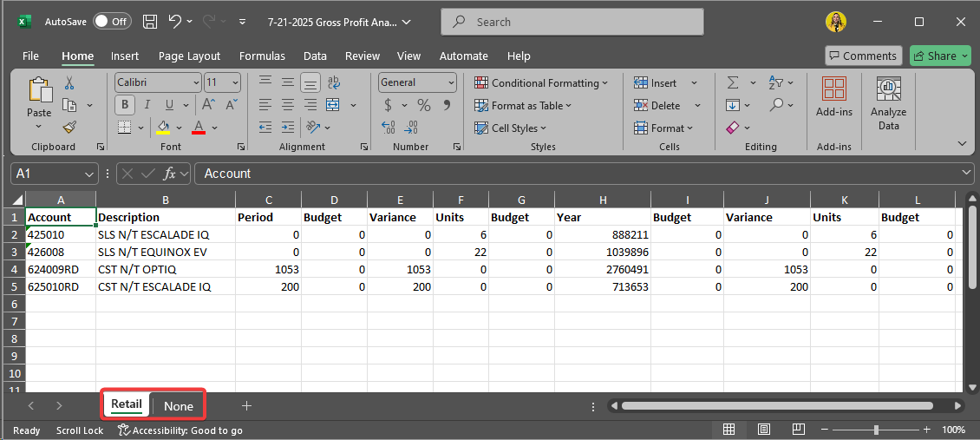Click the Format Painter brush icon
Screen dimensions: 980x440
tap(69, 127)
